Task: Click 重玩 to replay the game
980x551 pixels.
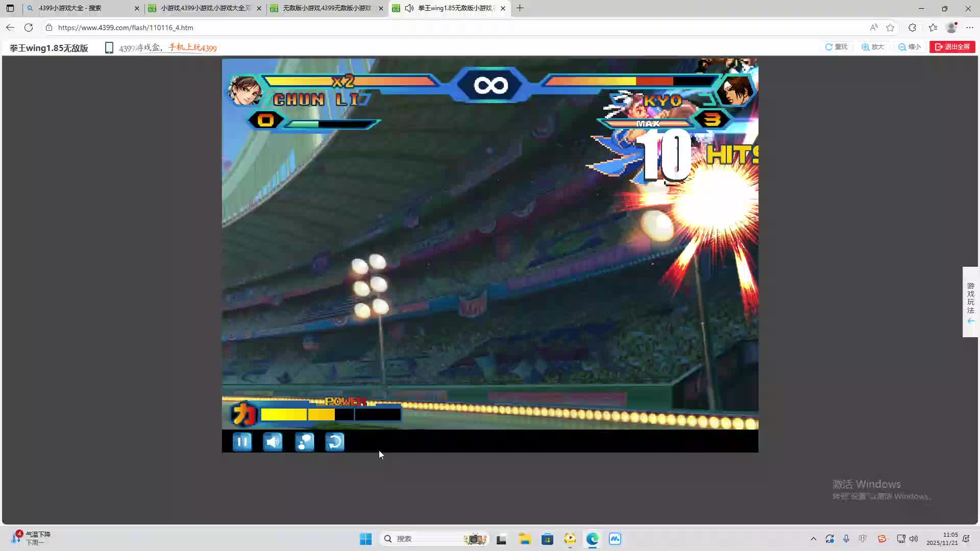Action: click(x=836, y=47)
